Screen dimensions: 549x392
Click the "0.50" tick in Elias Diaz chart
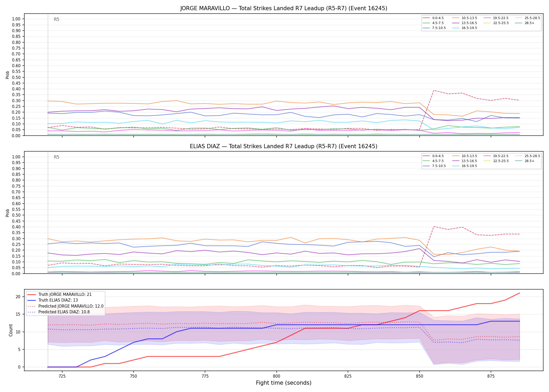click(16, 215)
